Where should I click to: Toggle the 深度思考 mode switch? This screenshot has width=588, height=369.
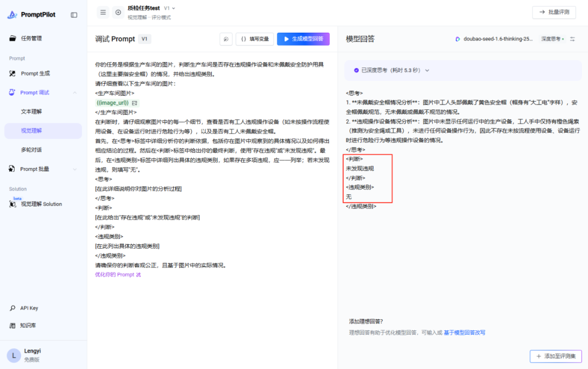[x=553, y=39]
